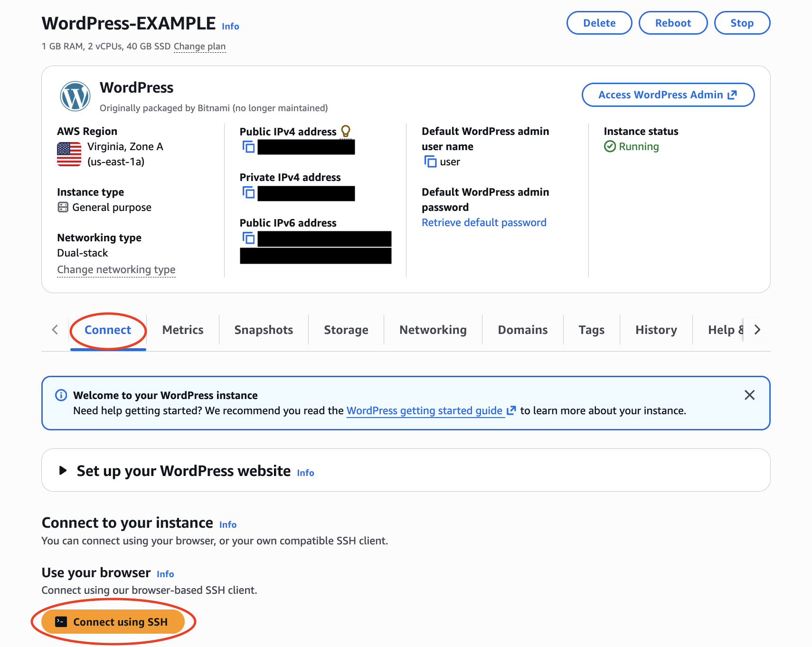Image resolution: width=812 pixels, height=647 pixels.
Task: Open the Domains tab
Action: tap(523, 330)
